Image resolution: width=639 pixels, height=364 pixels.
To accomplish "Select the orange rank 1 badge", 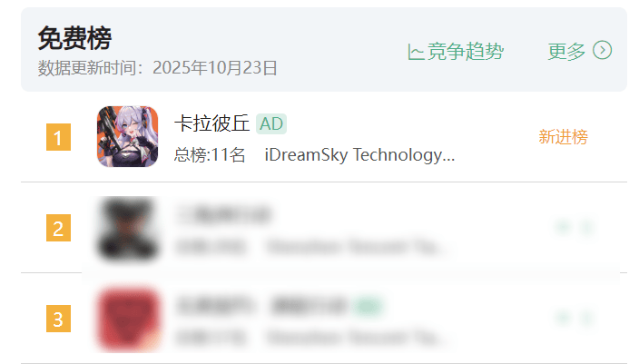I will [x=58, y=137].
